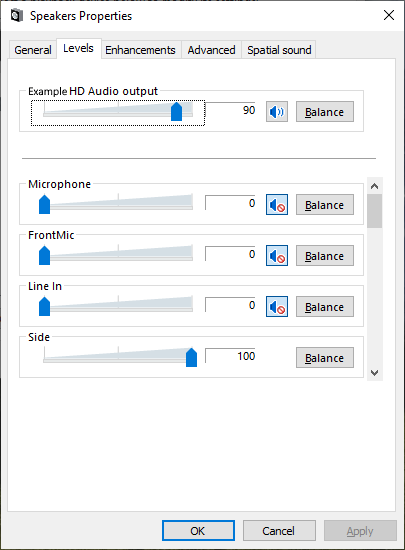Open Balance settings for Side

[325, 358]
